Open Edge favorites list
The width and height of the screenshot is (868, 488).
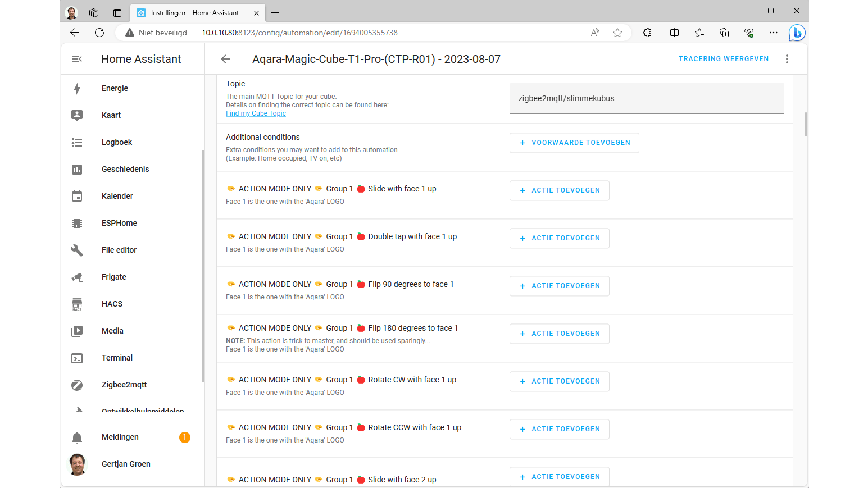pos(699,33)
